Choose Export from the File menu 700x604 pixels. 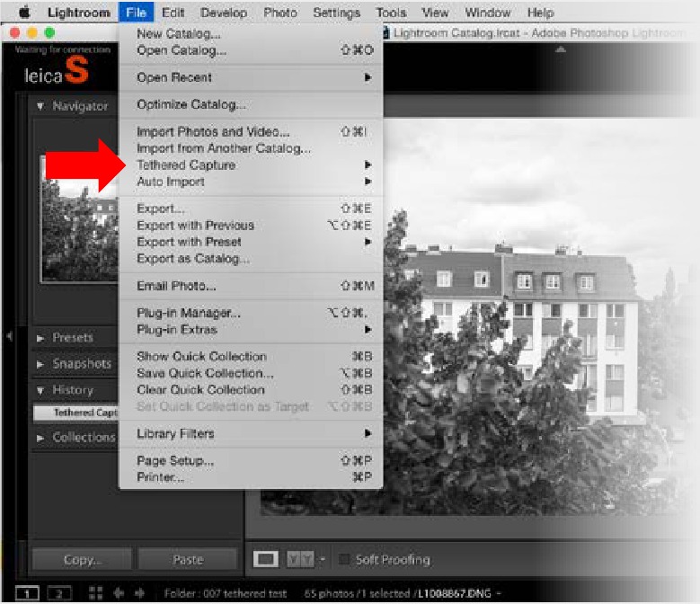point(251,209)
